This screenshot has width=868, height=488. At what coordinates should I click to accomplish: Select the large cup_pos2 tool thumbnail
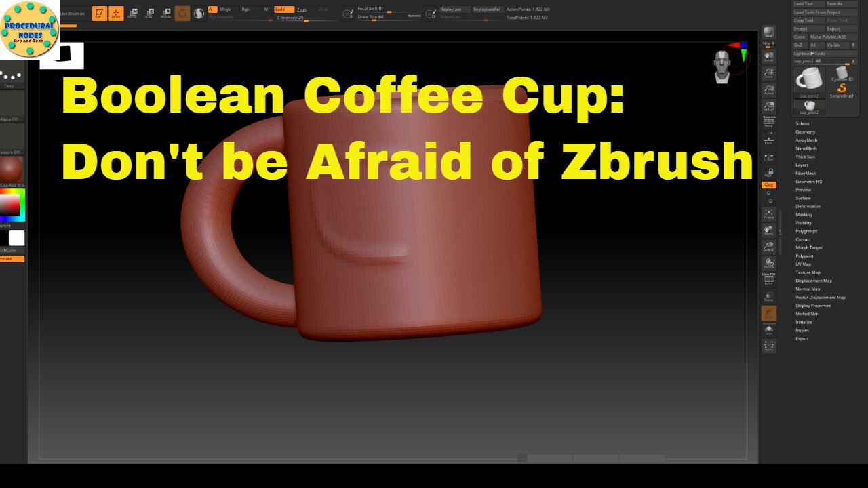click(x=808, y=82)
